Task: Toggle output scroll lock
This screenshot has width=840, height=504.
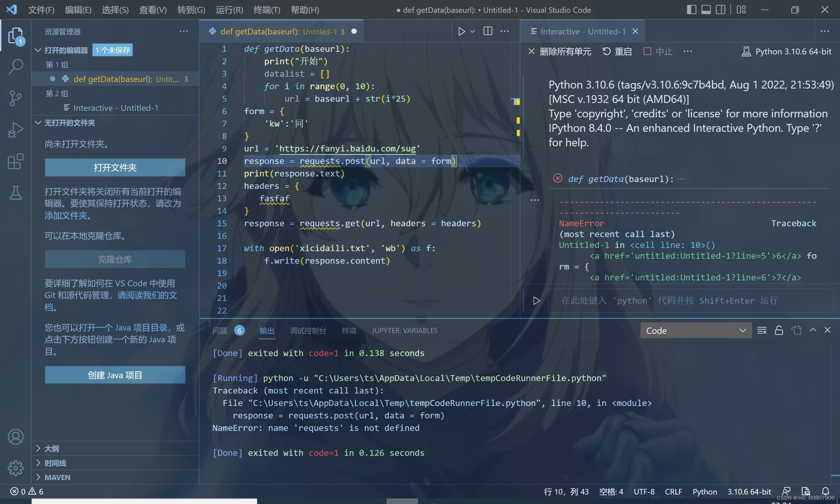Action: click(779, 330)
